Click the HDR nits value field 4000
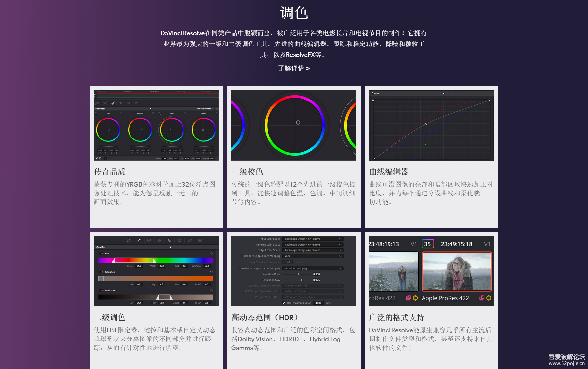Viewport: 588px width, 369px height. point(318,303)
